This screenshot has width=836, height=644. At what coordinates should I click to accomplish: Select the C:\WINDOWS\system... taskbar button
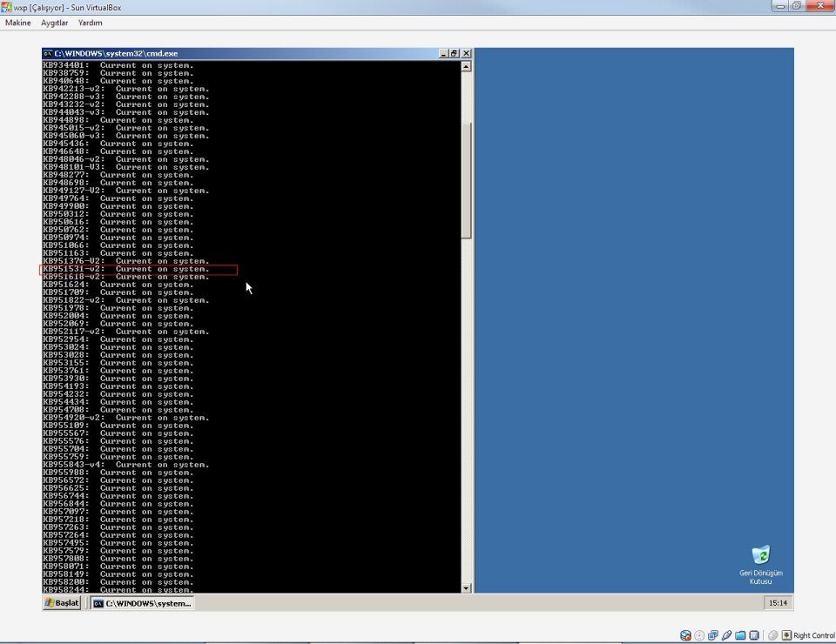pyautogui.click(x=142, y=603)
